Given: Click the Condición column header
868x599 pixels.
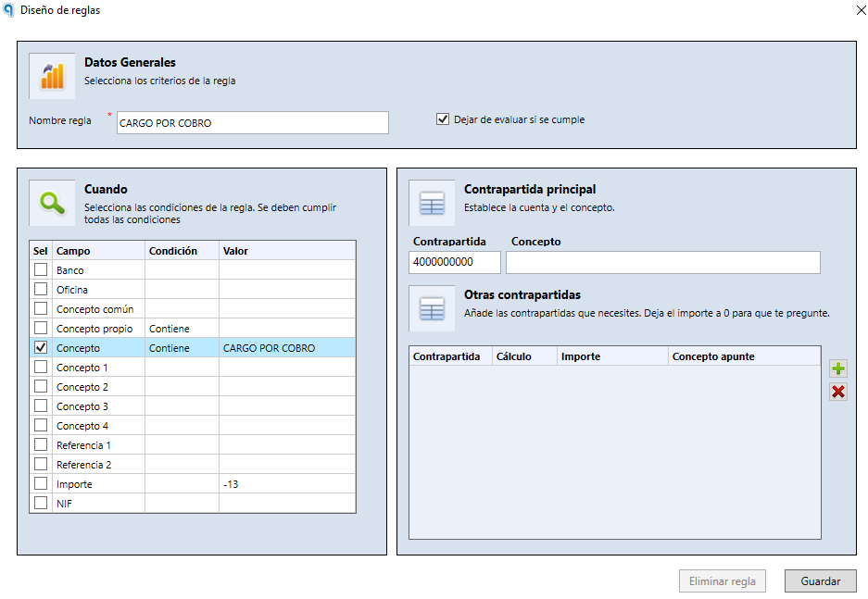Looking at the screenshot, I should click(182, 251).
